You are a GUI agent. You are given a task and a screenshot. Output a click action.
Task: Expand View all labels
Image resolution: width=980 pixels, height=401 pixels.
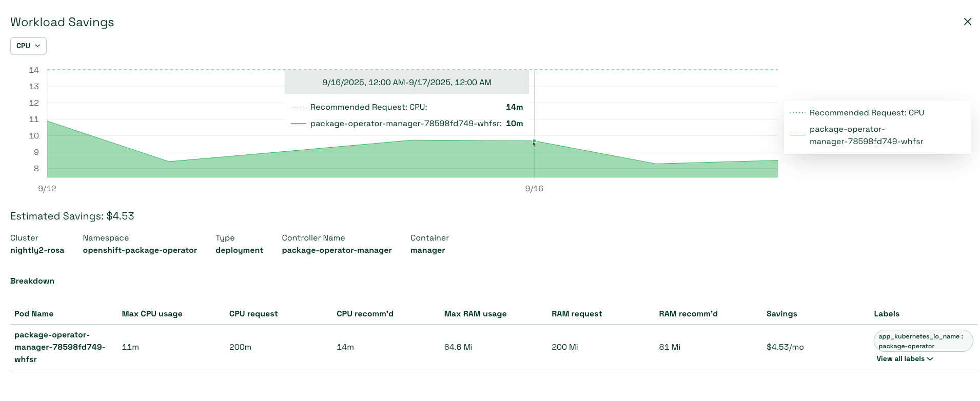[904, 359]
